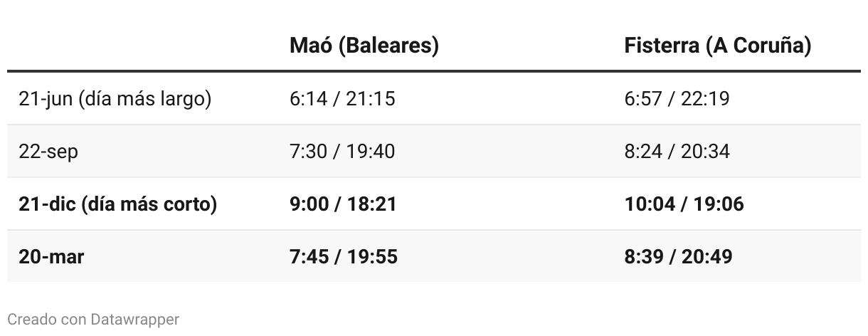Screen dimensions: 868x336
Task: Click the word Creado in the footer
Action: coord(32,320)
